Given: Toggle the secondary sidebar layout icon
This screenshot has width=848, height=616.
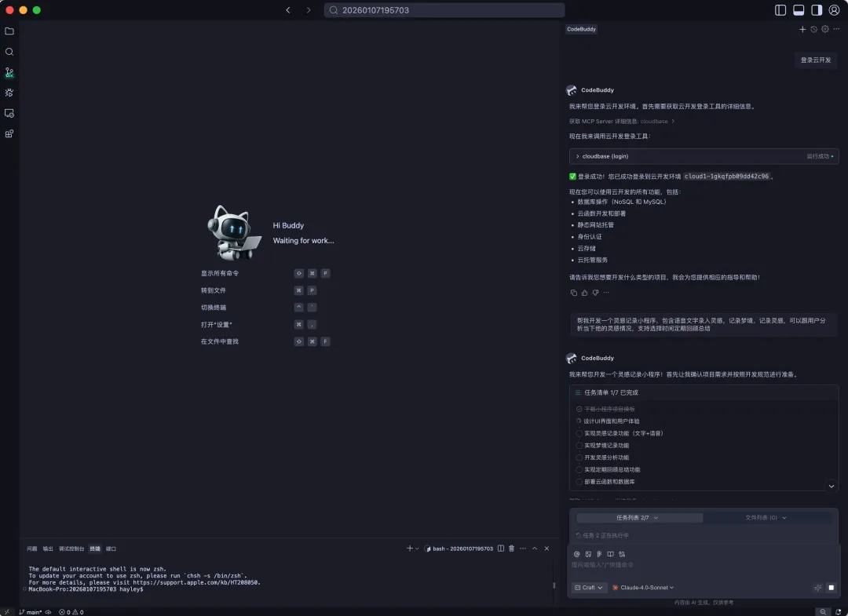Looking at the screenshot, I should coord(817,10).
